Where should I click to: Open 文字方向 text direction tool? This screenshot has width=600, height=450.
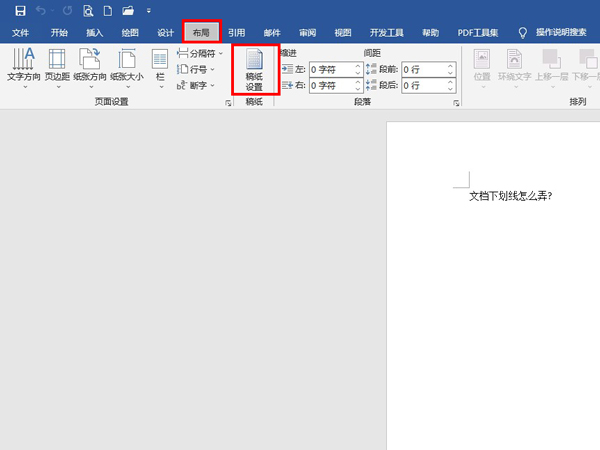point(22,65)
